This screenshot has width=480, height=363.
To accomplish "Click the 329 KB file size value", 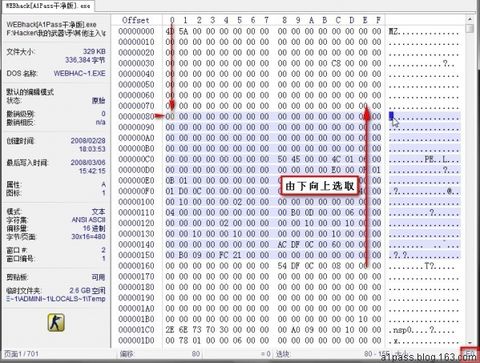I will pyautogui.click(x=94, y=51).
